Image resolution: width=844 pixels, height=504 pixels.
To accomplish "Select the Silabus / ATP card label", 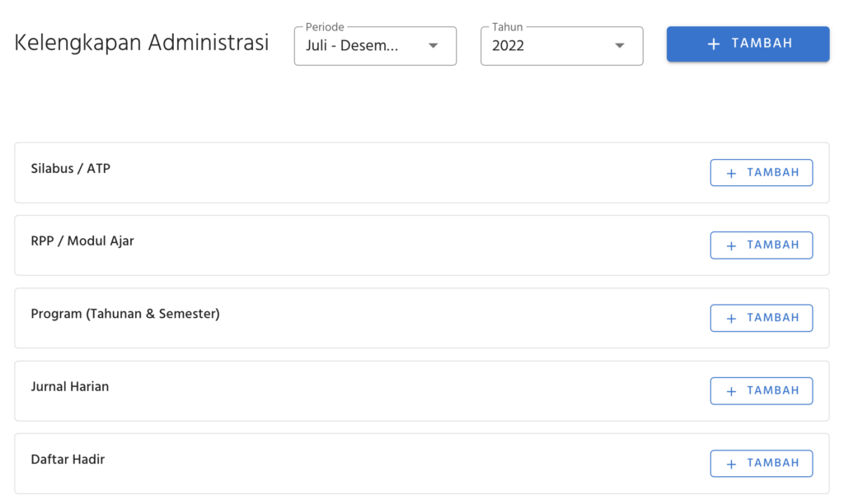I will 71,169.
